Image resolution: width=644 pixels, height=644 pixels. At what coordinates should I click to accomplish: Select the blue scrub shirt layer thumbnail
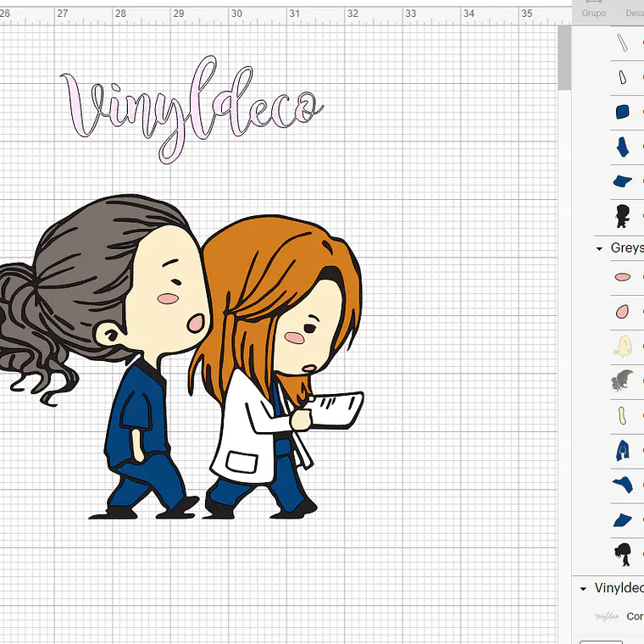pyautogui.click(x=622, y=450)
